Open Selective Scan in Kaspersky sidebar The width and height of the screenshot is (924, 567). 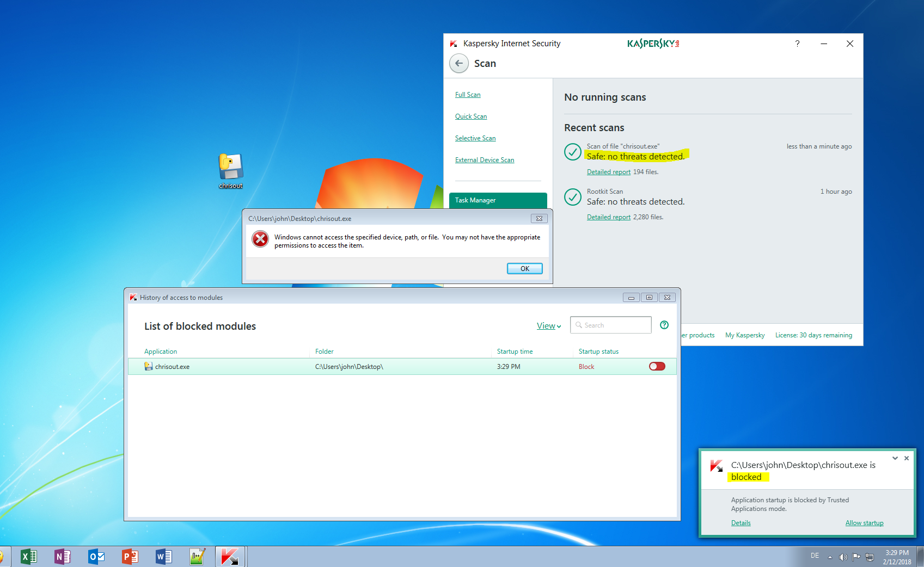click(x=475, y=138)
